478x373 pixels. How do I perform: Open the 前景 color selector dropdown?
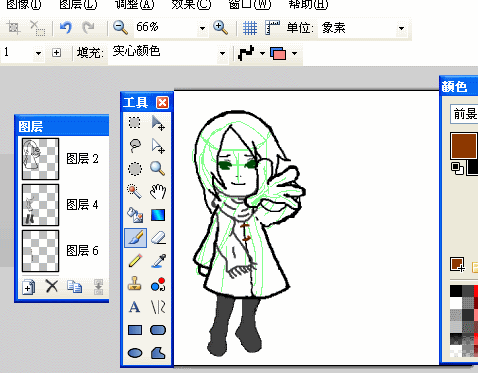tap(464, 114)
